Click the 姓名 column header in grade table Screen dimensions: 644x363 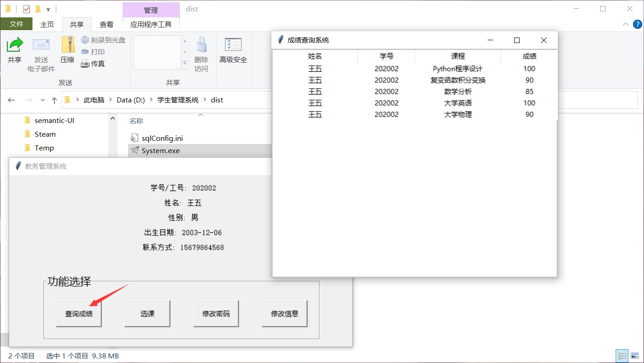click(315, 56)
